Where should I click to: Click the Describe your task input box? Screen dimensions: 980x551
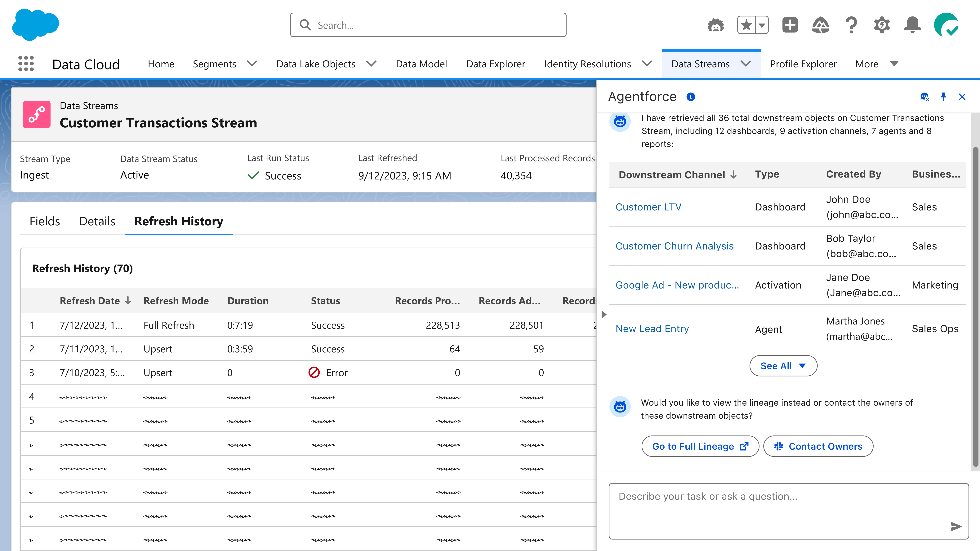pyautogui.click(x=788, y=511)
